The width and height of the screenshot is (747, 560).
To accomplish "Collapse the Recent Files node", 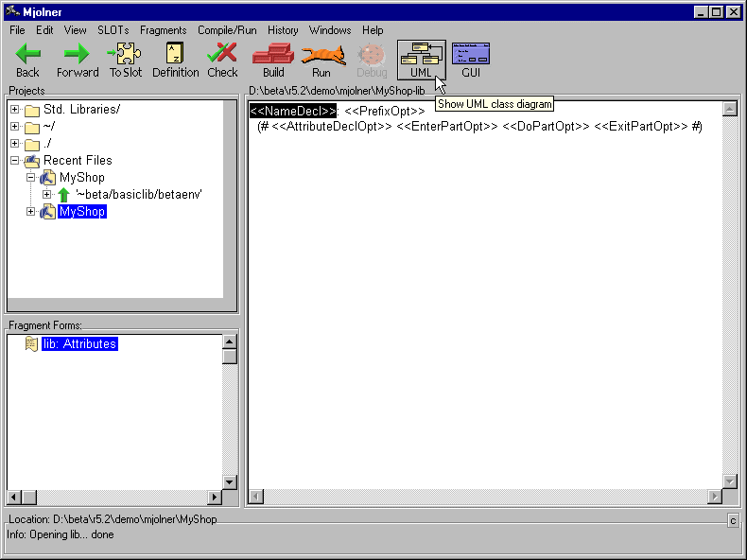I will coord(15,161).
